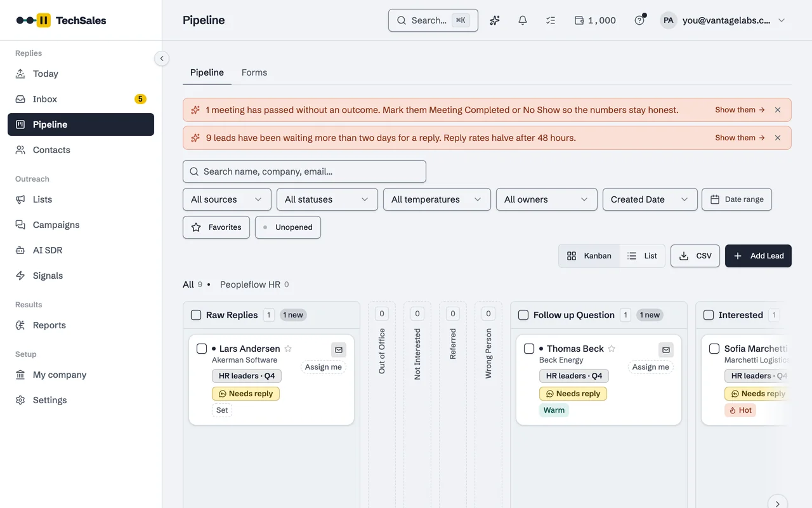812x508 pixels.
Task: Open the task checklist icon
Action: [551, 20]
